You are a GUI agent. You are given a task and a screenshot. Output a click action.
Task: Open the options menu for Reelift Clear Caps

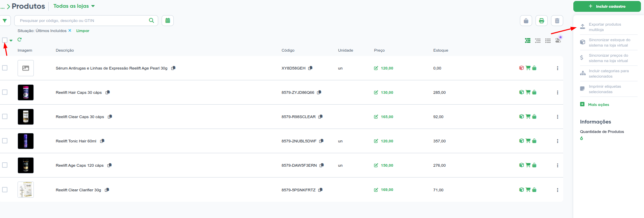pos(557,117)
